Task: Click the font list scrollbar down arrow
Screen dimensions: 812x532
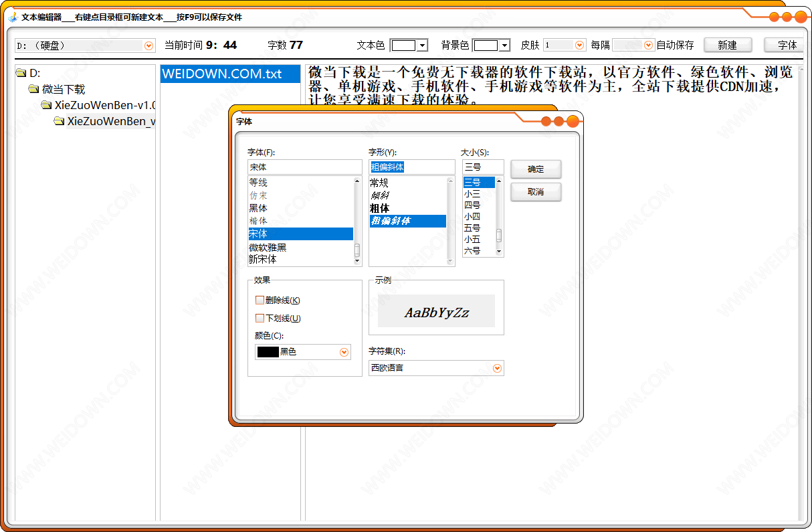Action: coord(357,261)
